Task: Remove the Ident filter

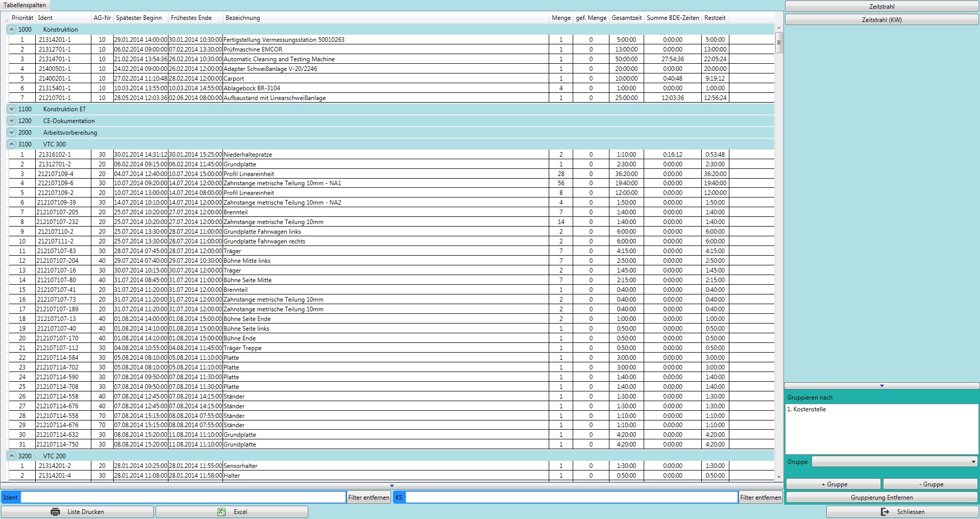Action: (369, 498)
